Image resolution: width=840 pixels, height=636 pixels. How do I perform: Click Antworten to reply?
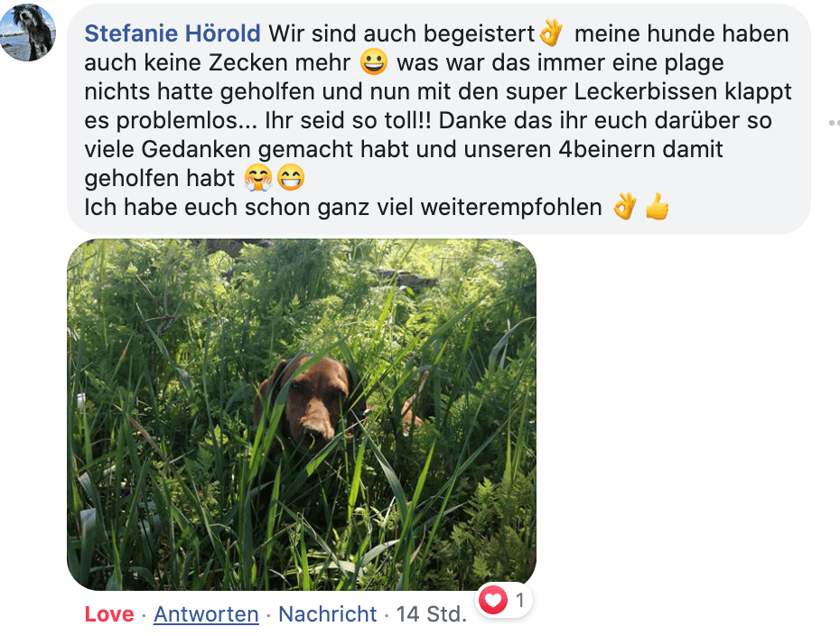tap(206, 614)
